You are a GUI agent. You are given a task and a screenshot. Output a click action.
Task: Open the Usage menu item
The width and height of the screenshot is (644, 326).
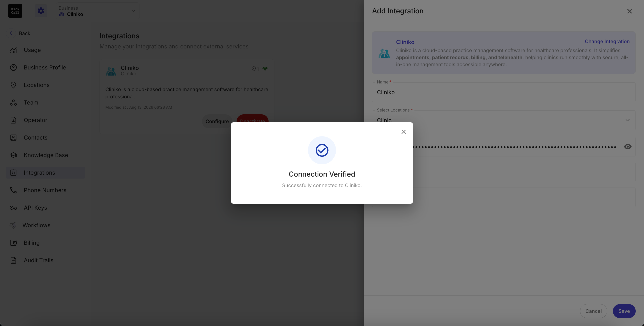(x=46, y=50)
